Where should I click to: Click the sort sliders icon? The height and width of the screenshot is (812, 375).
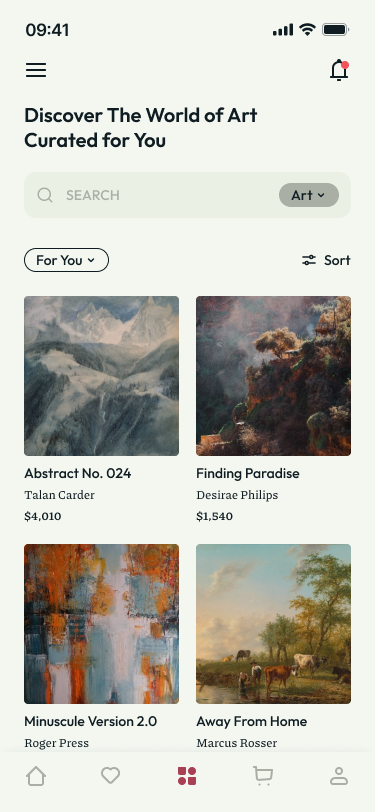coord(309,260)
